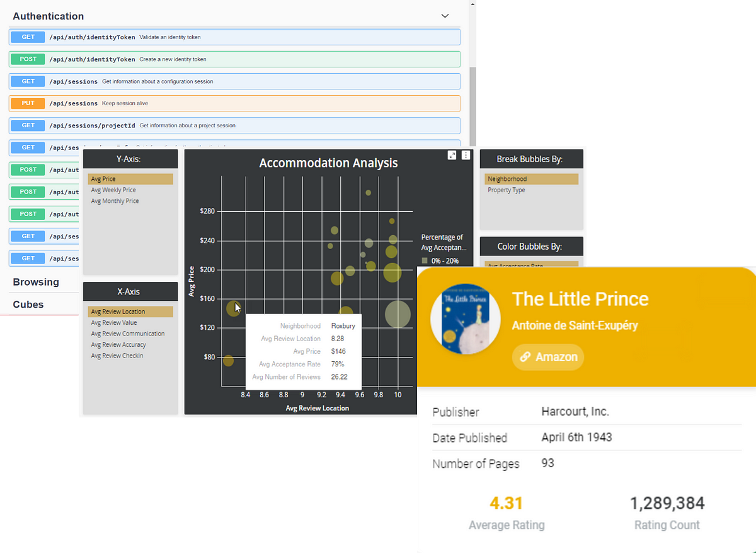Screen dimensions: 756x553
Task: Open the Amazon link button
Action: [x=548, y=357]
